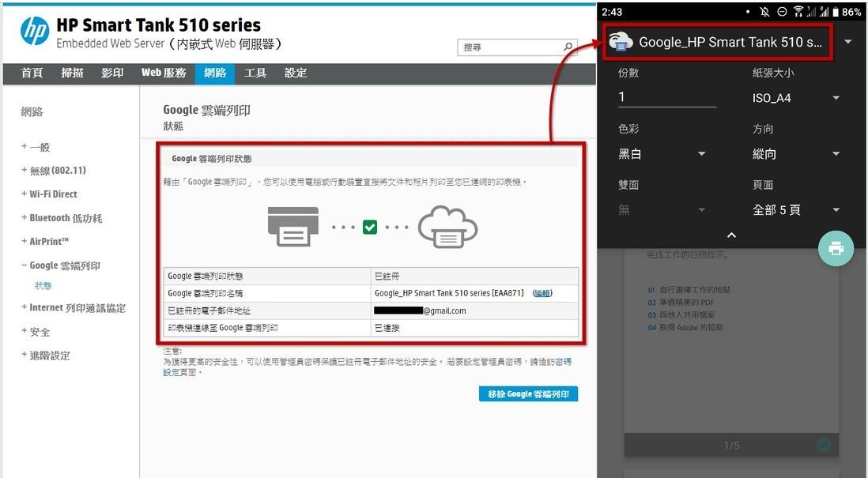Open the 全部 5 頁 pages dropdown

[836, 209]
